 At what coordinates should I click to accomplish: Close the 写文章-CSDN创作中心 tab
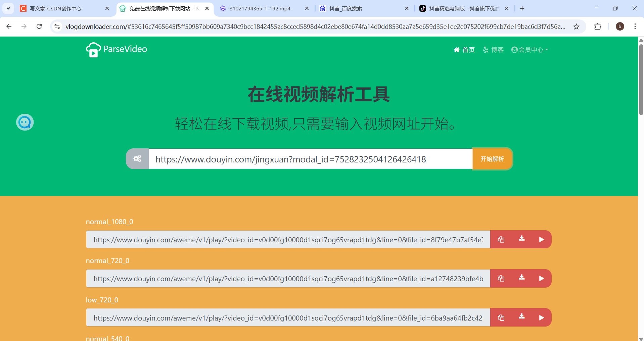(x=107, y=8)
